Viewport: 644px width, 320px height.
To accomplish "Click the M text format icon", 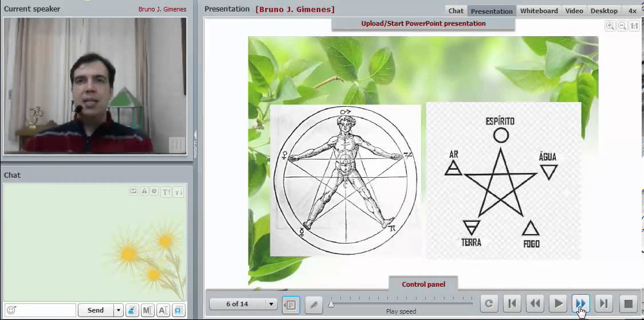I will click(147, 310).
